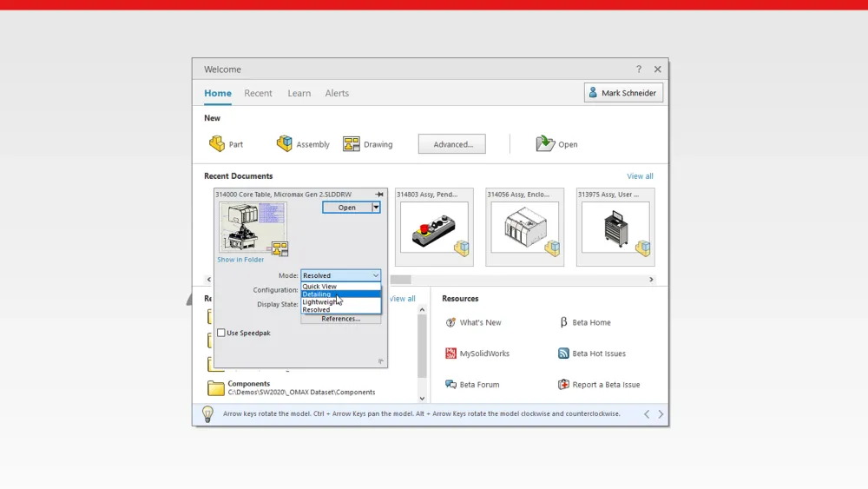Click the recent folders vertical scrollbar thumb
This screenshot has width=868, height=489.
pyautogui.click(x=422, y=346)
